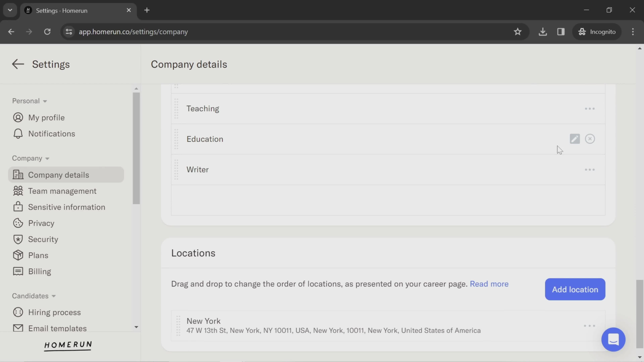This screenshot has width=644, height=362.
Task: Click the main page scrollbar thumb
Action: [x=640, y=314]
